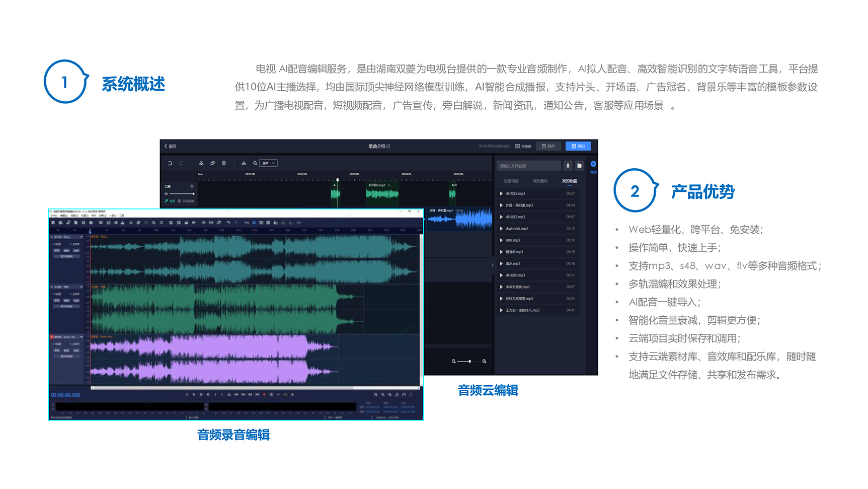Click the first zoom magnifier in recording editor
This screenshot has height=489, width=868.
click(375, 395)
